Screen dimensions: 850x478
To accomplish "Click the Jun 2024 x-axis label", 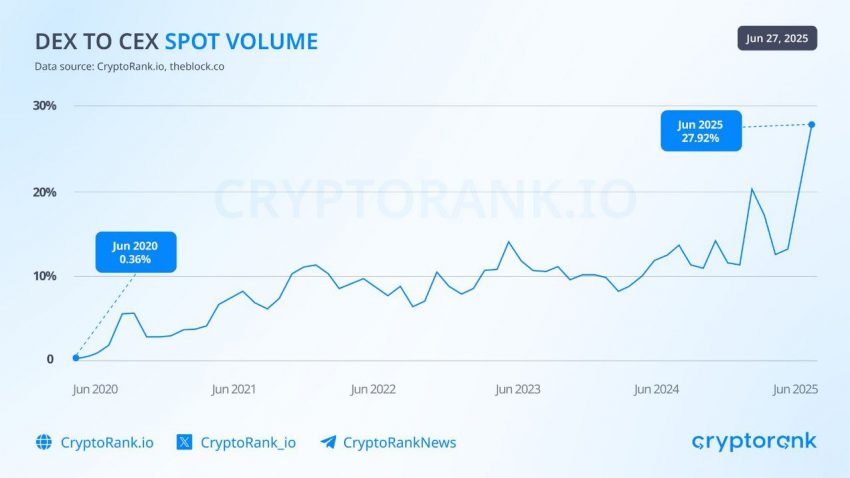I will [656, 389].
